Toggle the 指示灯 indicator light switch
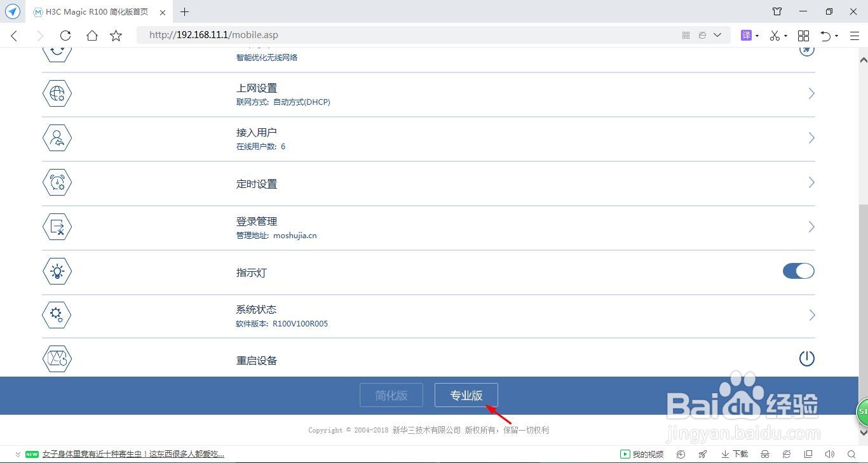The height and width of the screenshot is (463, 868). pos(798,271)
